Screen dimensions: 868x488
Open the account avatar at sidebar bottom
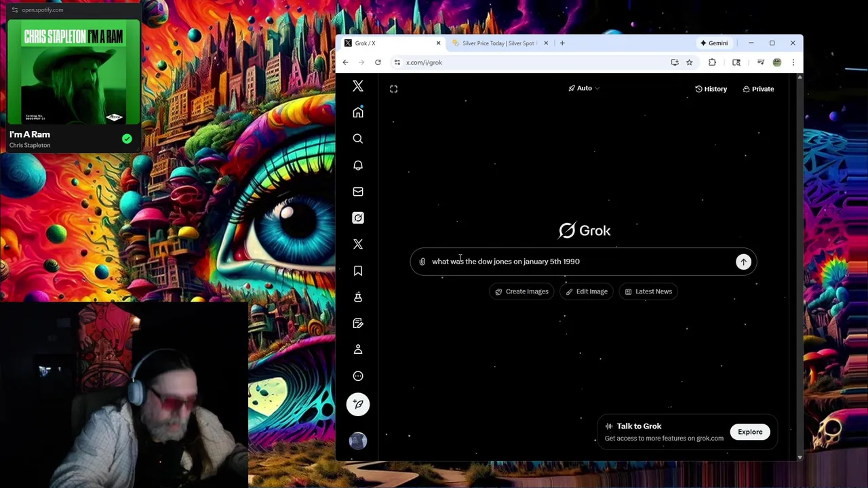(x=358, y=441)
